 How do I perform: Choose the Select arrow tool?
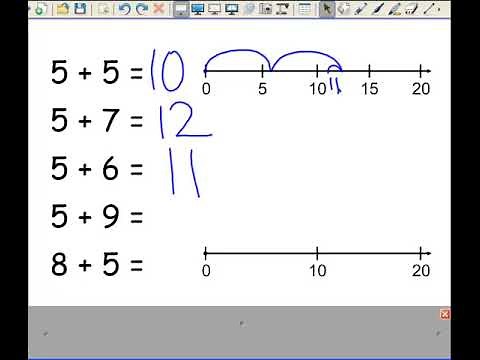pos(327,9)
